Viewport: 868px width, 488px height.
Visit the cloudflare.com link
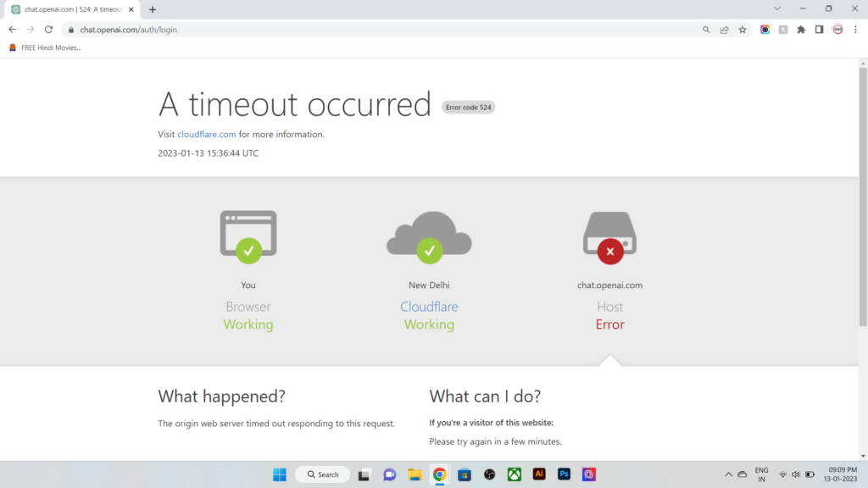point(207,134)
